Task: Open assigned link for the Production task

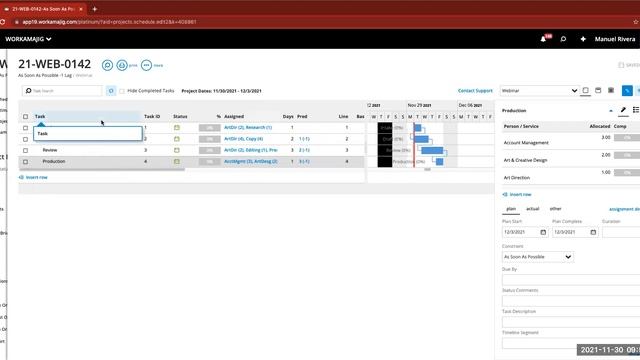Action: pos(251,162)
